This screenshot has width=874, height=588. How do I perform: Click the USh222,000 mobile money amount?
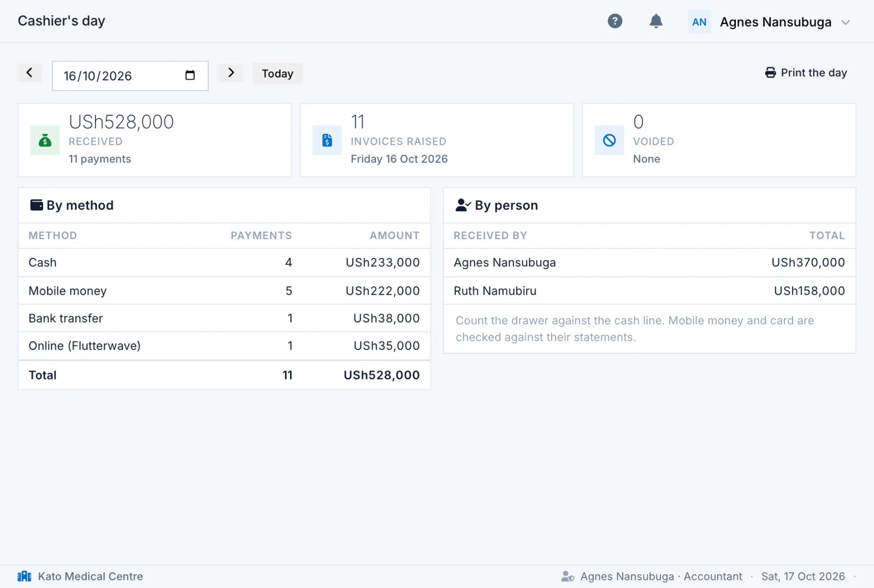tap(383, 291)
